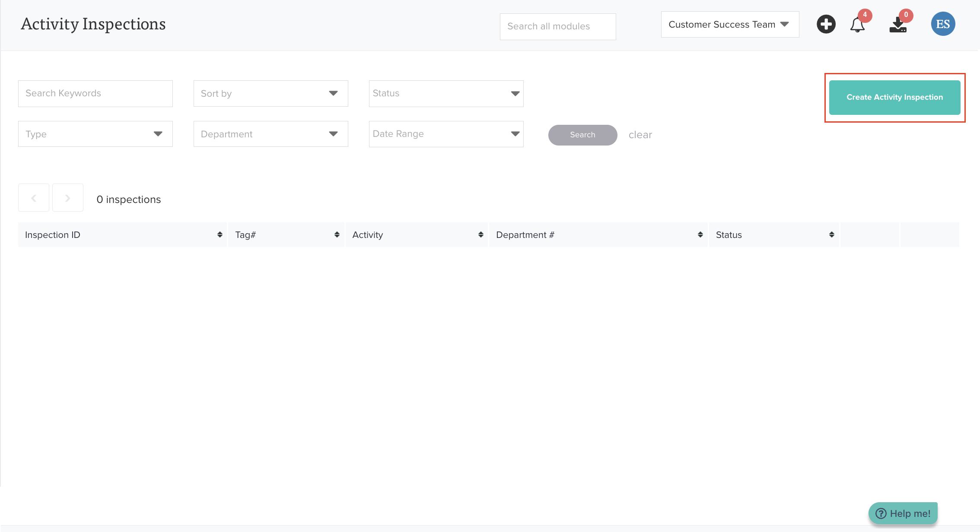Open the Status filter dropdown
Screen dimensions: 980x532
[446, 93]
